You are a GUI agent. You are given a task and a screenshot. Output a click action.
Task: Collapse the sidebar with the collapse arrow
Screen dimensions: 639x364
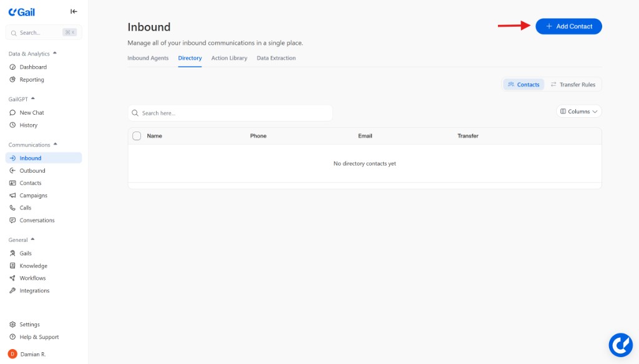[73, 11]
